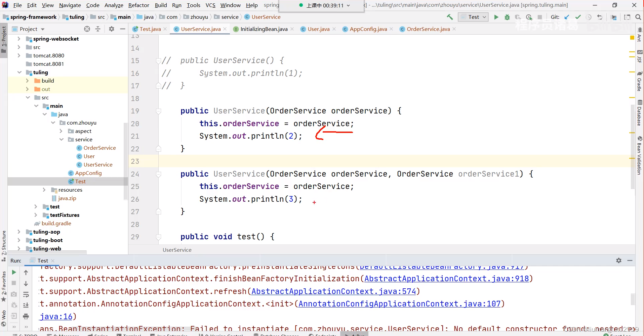Screen dimensions: 644x336
Task: Expand the tuling-aop module
Action: click(19, 232)
